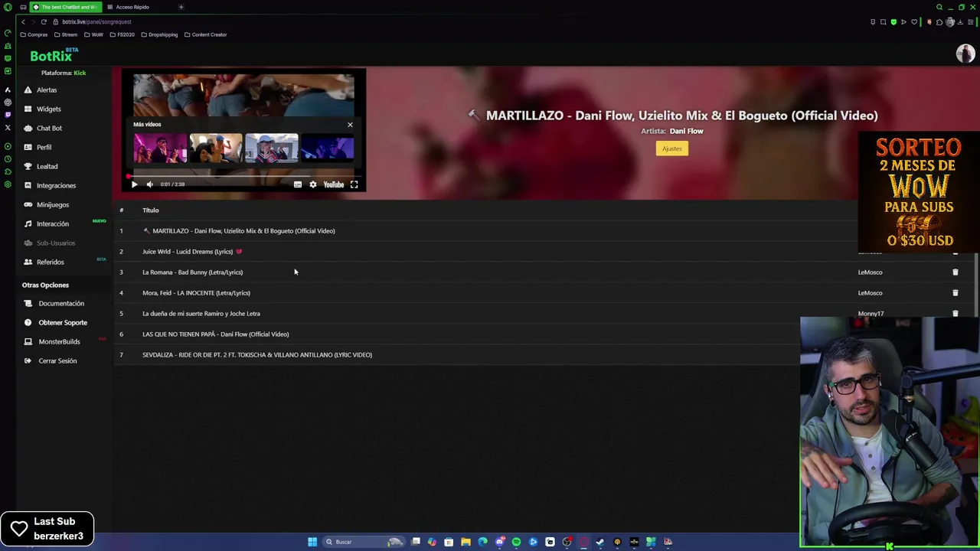This screenshot has width=980, height=551.
Task: Open browser downloads icon
Action: 960,21
